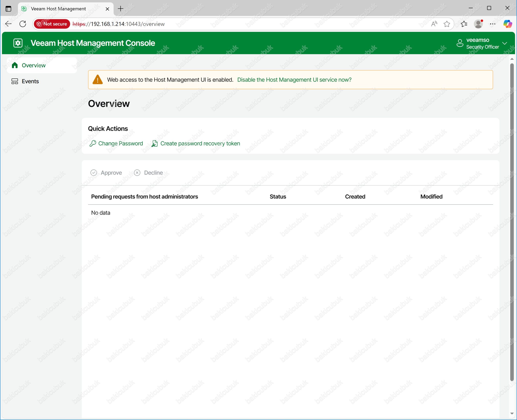Open the Events sidebar item

click(x=42, y=81)
